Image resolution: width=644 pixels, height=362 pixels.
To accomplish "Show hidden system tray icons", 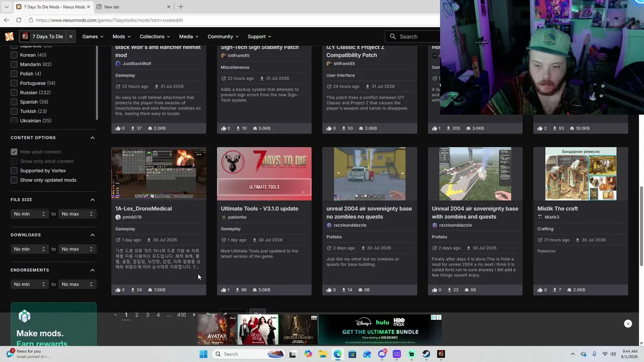I will click(573, 354).
